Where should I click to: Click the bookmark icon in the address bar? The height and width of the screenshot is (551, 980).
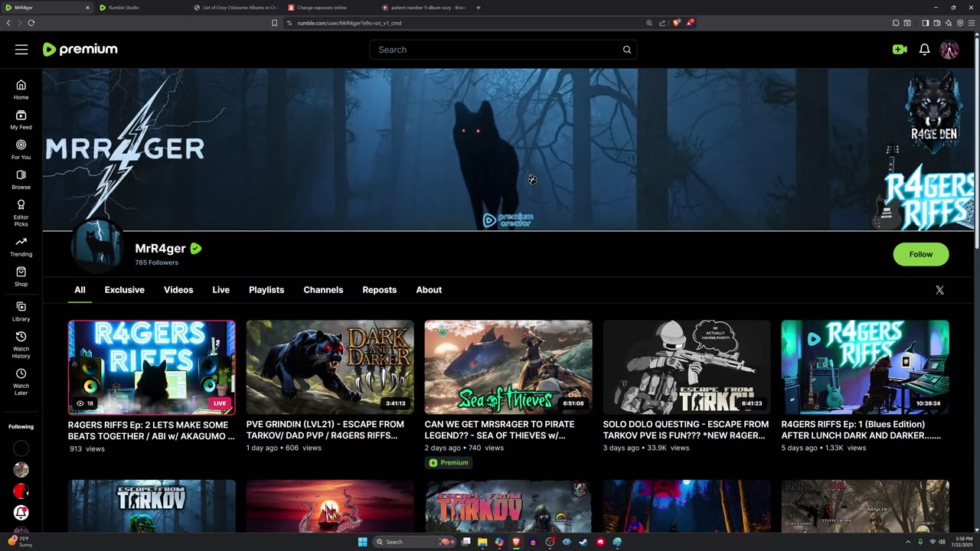tap(274, 23)
